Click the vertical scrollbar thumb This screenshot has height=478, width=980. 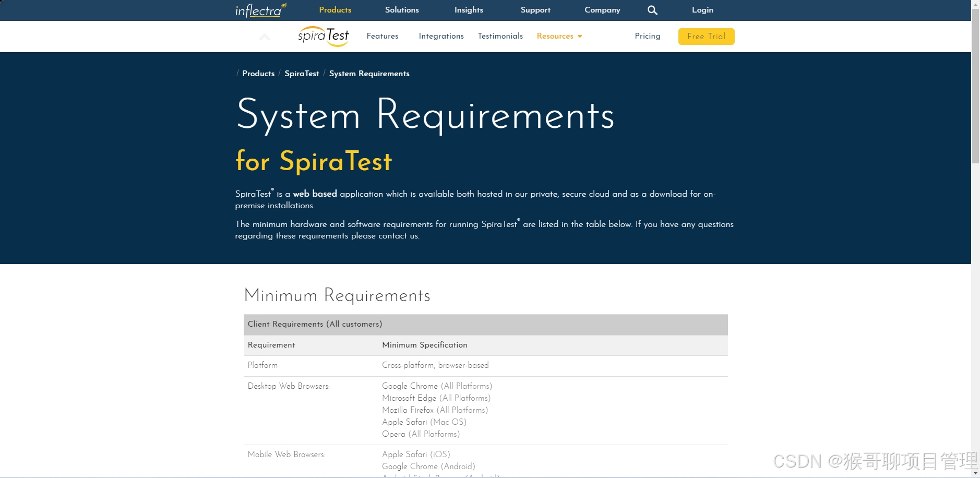[x=975, y=86]
